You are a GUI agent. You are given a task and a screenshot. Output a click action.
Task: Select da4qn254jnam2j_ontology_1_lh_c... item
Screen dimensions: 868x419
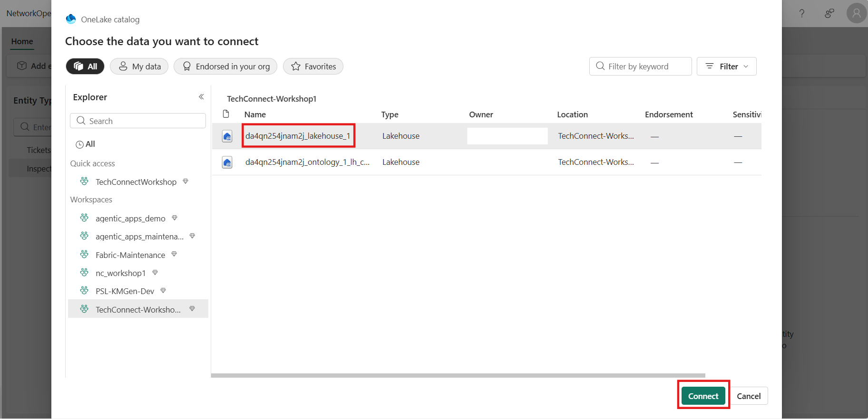click(307, 162)
